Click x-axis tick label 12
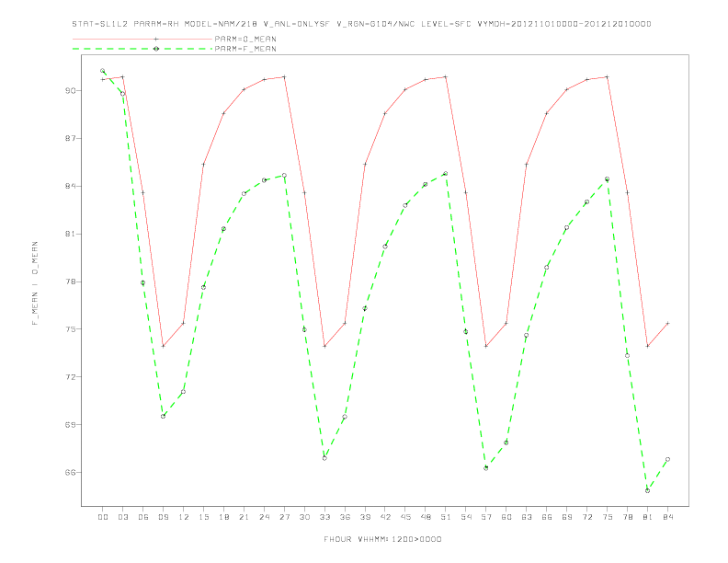The image size is (728, 563). coord(184,517)
